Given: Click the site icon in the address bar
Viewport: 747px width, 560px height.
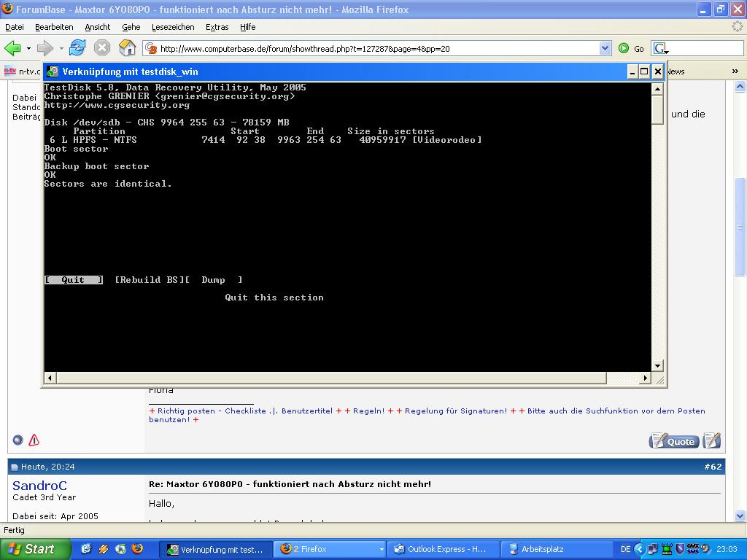Looking at the screenshot, I should click(151, 48).
